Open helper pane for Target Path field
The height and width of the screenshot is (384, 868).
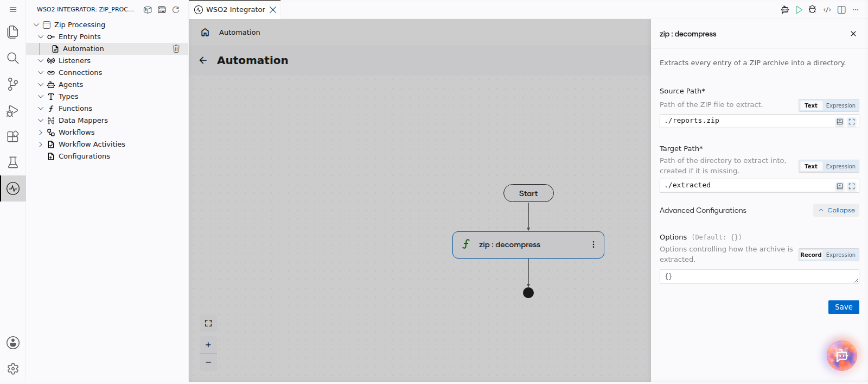click(840, 186)
